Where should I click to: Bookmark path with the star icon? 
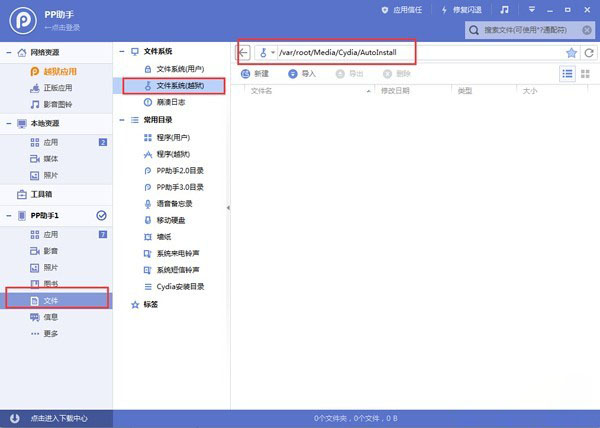coord(571,53)
